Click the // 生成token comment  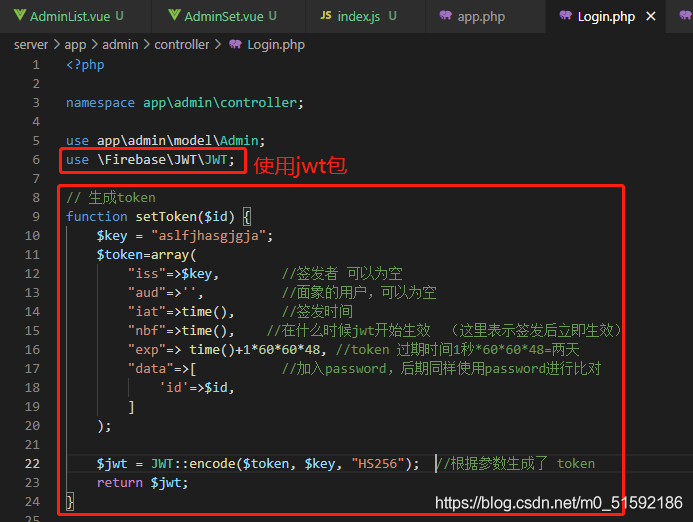111,198
